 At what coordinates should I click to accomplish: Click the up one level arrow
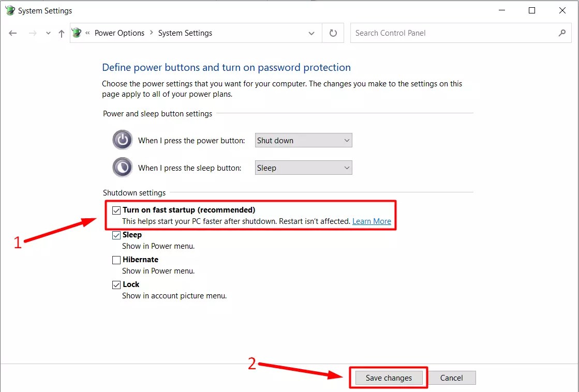[x=61, y=33]
